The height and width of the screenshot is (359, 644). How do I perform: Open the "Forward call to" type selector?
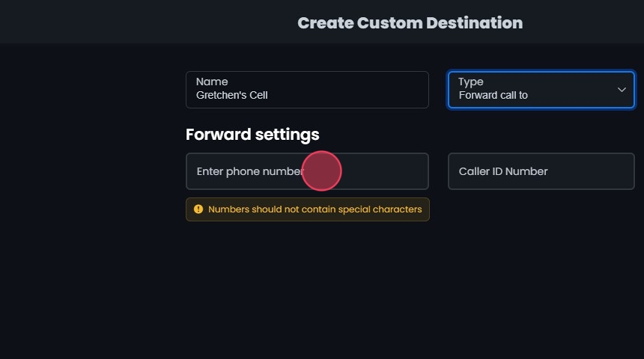pyautogui.click(x=541, y=90)
